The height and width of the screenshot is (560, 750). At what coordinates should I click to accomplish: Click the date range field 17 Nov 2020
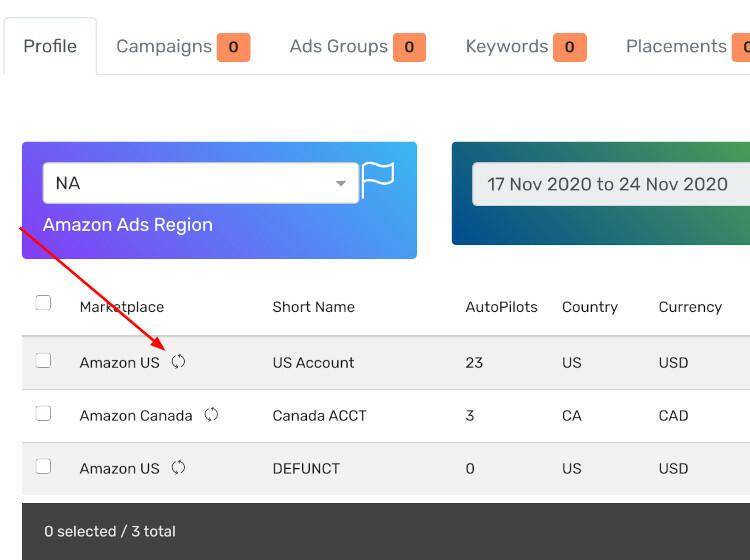pyautogui.click(x=611, y=184)
